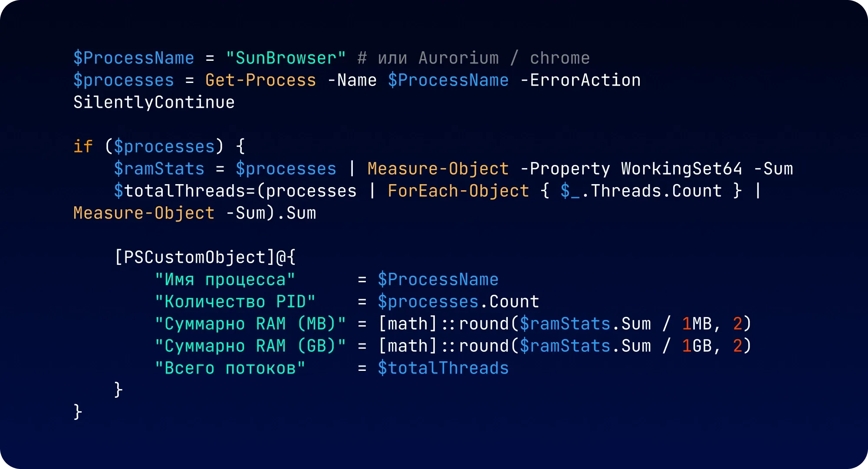
Task: Click the -ErrorAction parameter
Action: coord(580,80)
